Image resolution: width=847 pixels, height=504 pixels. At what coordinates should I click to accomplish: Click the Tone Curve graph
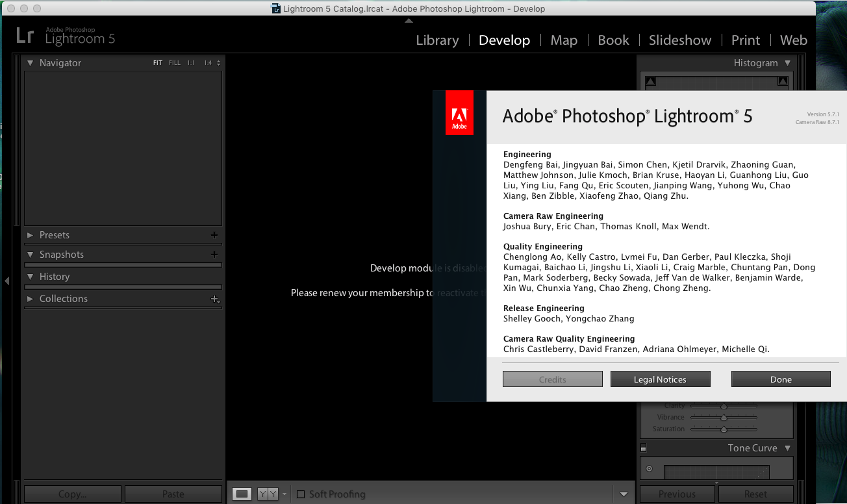716,472
